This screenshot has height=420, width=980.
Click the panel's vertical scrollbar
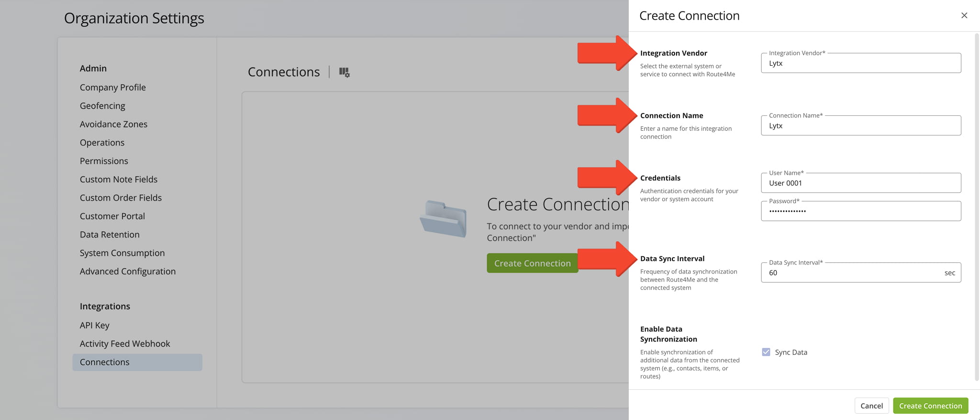977,206
